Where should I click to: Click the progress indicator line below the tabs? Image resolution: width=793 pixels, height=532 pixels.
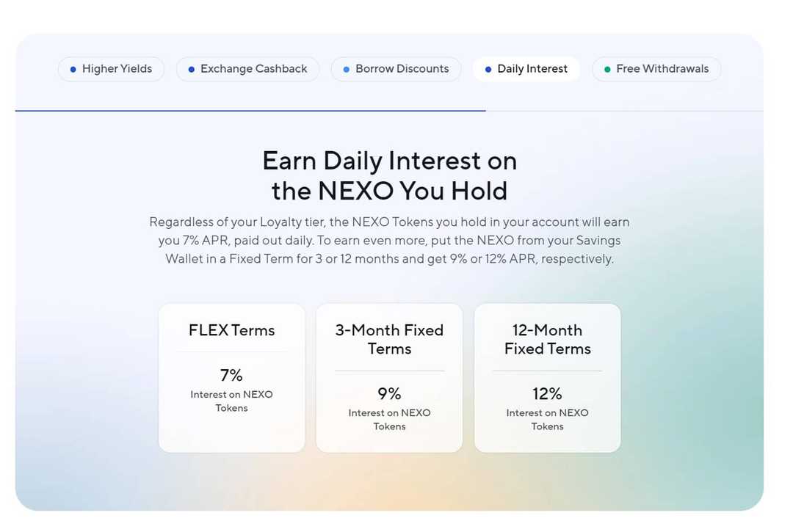(x=250, y=109)
